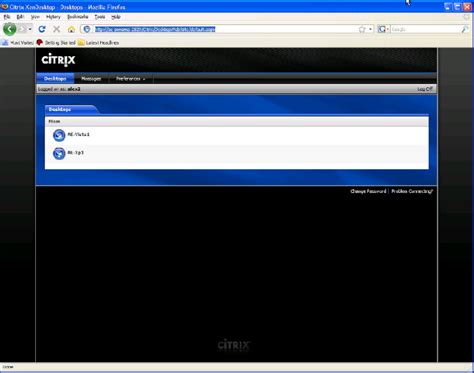Open the Tools menu
Image resolution: width=474 pixels, height=373 pixels.
[100, 17]
